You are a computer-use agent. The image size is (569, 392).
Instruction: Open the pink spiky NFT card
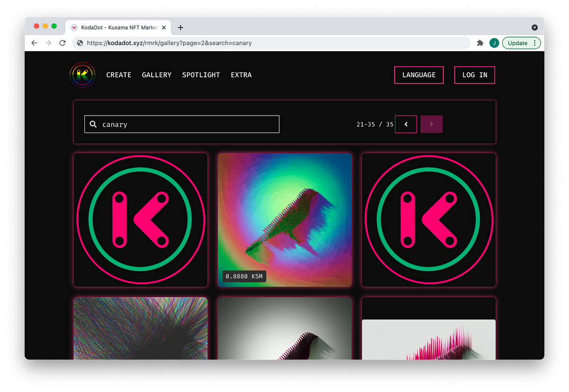[x=429, y=328]
